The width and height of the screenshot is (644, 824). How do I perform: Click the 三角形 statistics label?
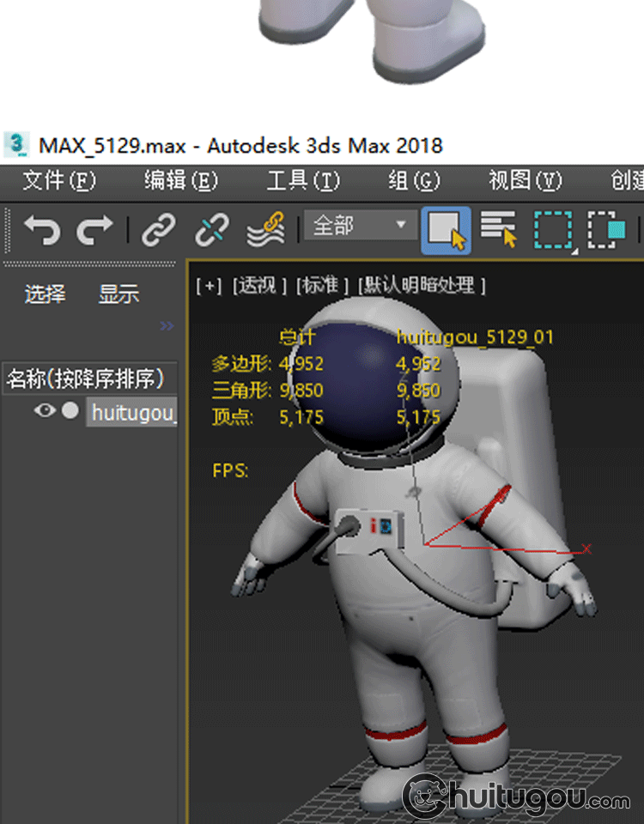click(x=242, y=391)
